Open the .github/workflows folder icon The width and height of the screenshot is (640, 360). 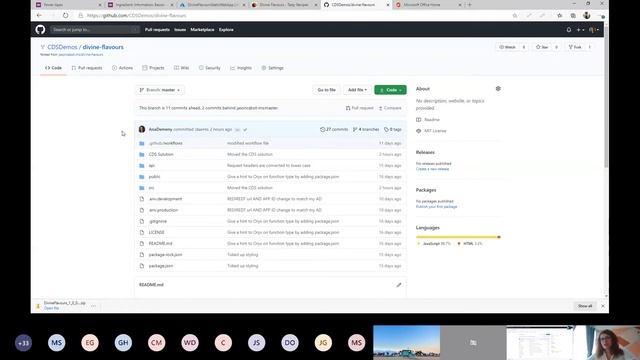(142, 143)
